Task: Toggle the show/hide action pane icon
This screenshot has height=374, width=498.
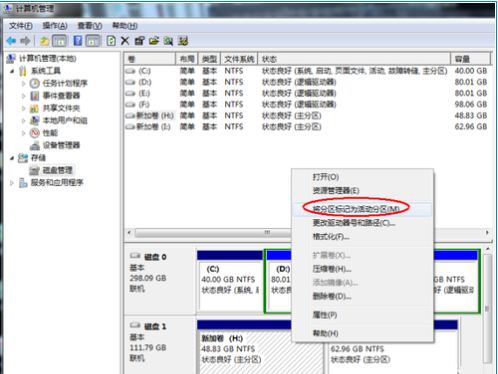Action: [x=93, y=41]
